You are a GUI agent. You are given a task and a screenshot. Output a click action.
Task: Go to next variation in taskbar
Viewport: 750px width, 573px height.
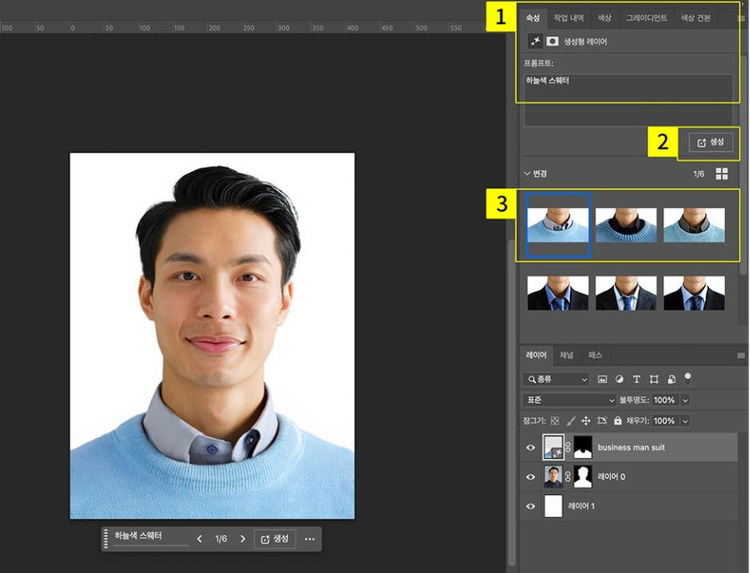(x=242, y=539)
